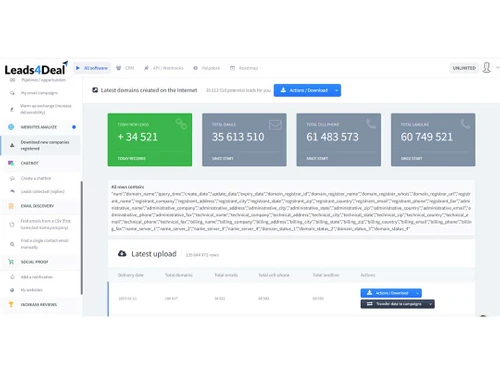The image size is (500, 375).
Task: Open the CRM tab
Action: point(125,68)
